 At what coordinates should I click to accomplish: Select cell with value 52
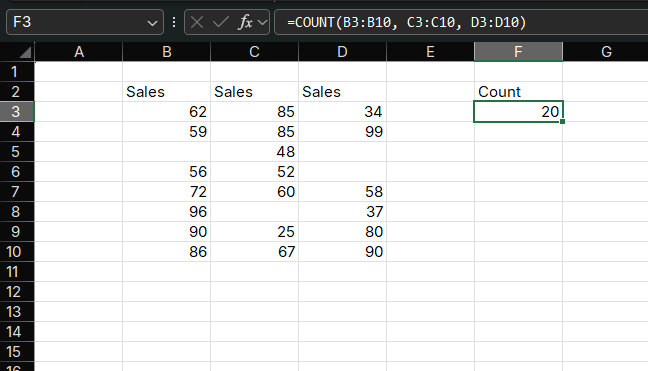[255, 171]
